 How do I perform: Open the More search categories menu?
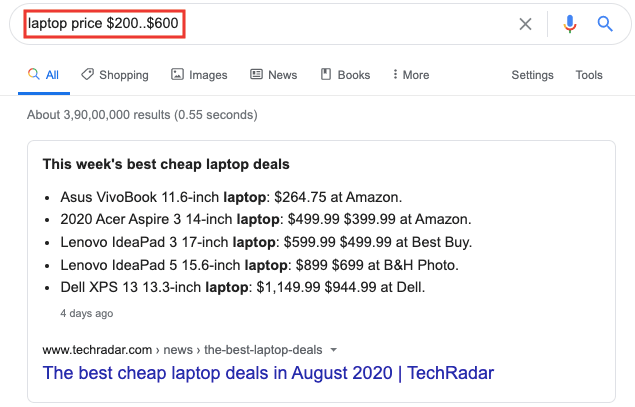pos(411,75)
